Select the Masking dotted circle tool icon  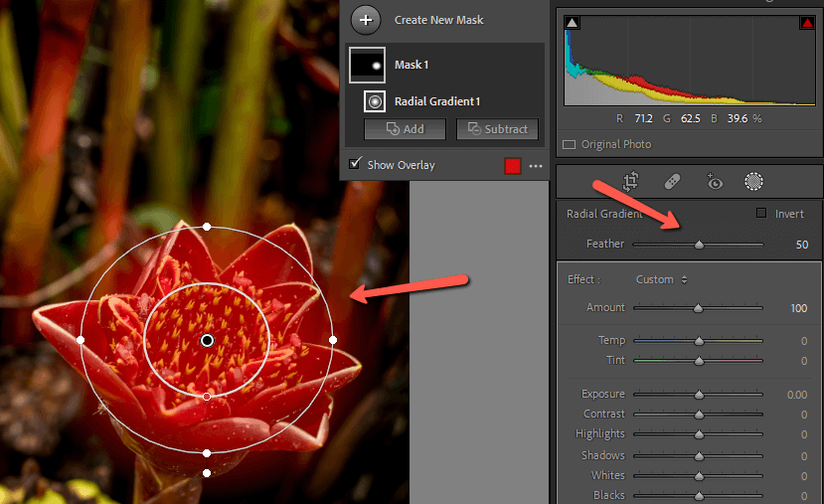[x=753, y=181]
